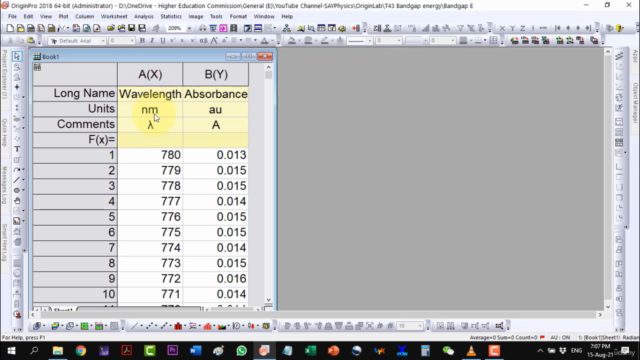This screenshot has height=360, width=640.
Task: Click the Scatter plot icon
Action: [149, 326]
